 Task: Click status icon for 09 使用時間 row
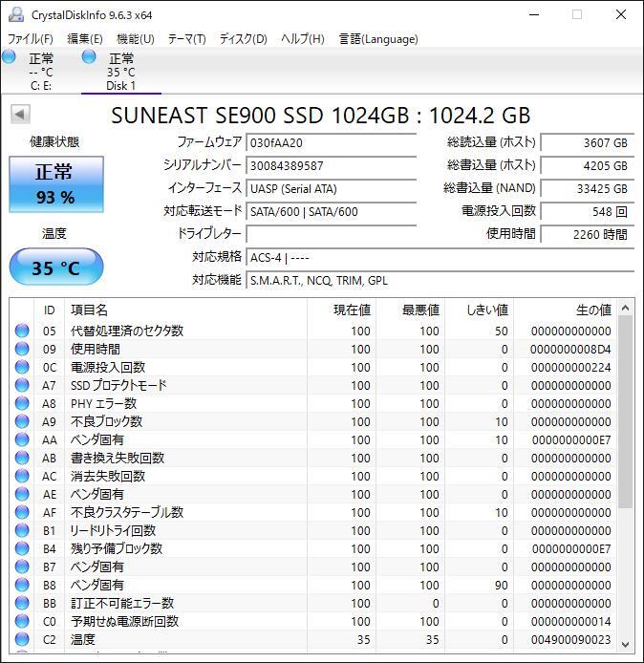coord(22,349)
